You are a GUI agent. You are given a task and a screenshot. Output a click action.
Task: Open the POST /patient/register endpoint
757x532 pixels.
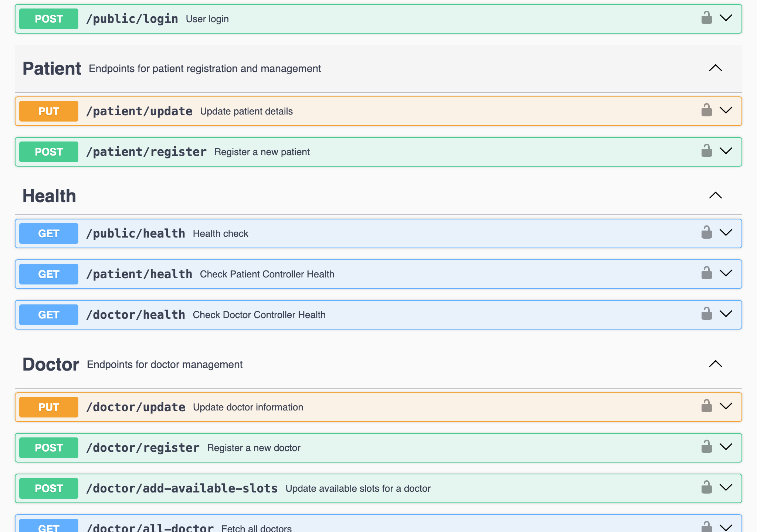(x=378, y=152)
